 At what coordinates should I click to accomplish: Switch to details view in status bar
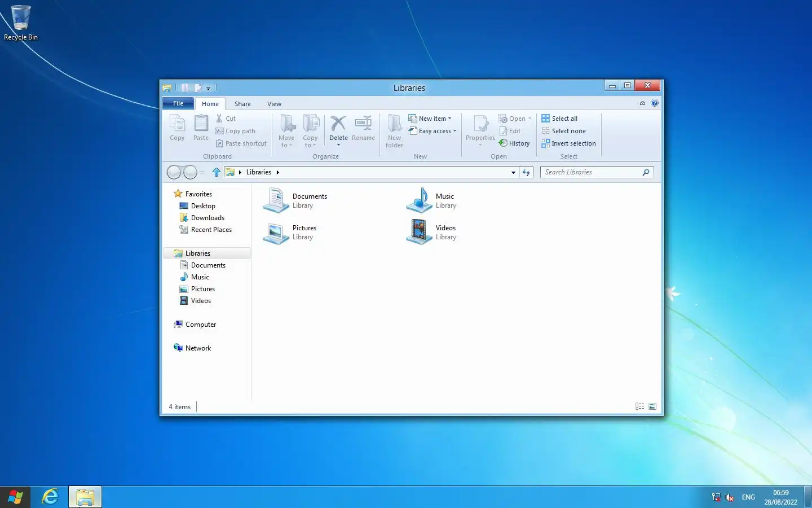click(x=639, y=406)
